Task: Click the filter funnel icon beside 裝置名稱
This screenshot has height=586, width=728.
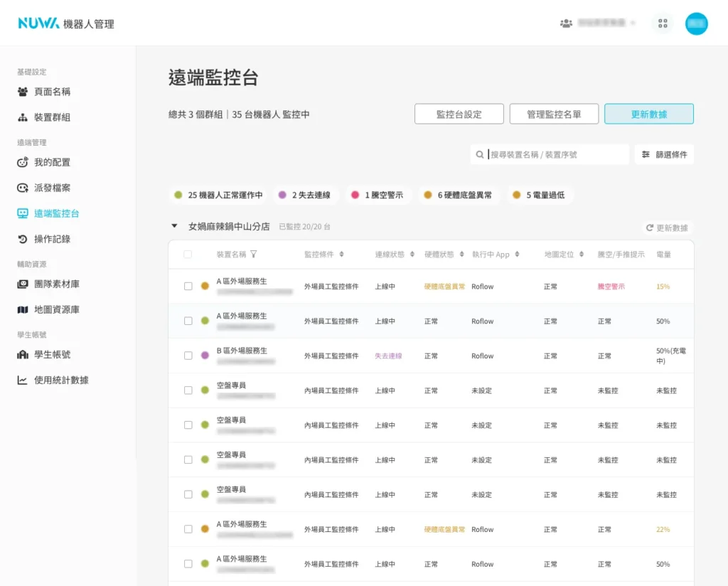Action: coord(254,255)
